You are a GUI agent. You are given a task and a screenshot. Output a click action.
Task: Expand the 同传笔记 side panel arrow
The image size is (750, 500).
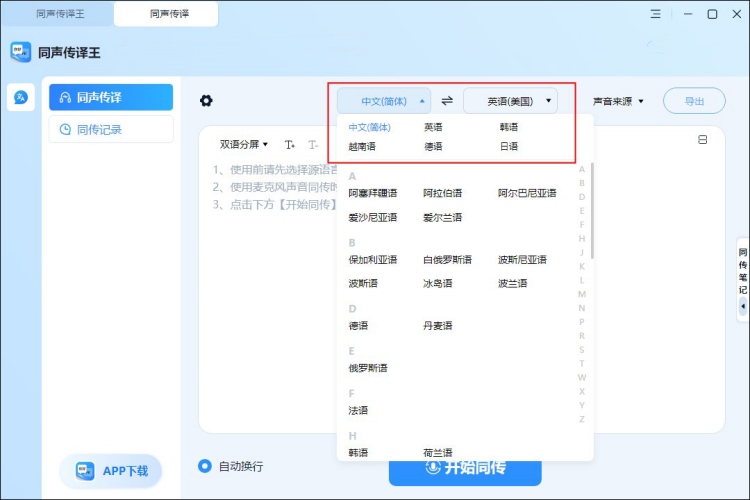coord(743,306)
